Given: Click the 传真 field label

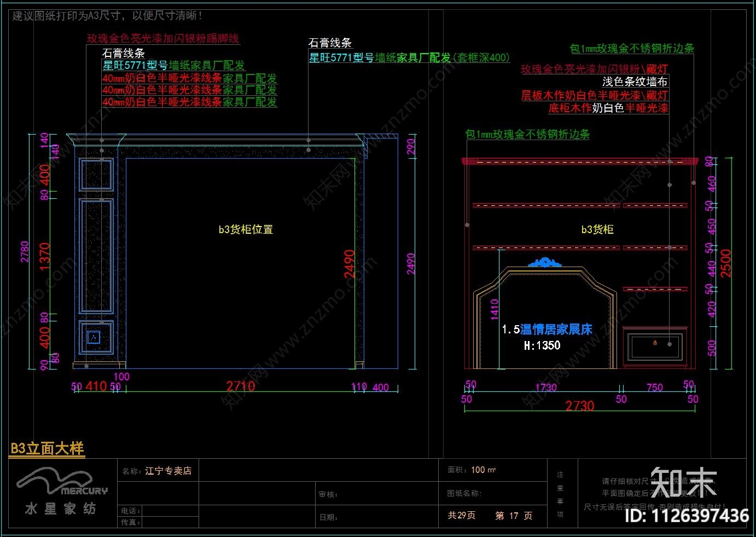Looking at the screenshot, I should 131,522.
